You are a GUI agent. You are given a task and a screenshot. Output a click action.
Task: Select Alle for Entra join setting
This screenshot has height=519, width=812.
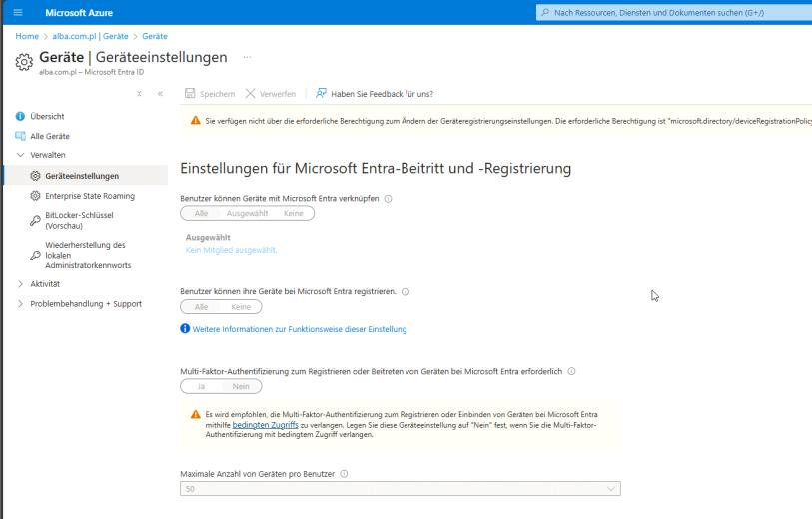tap(201, 213)
